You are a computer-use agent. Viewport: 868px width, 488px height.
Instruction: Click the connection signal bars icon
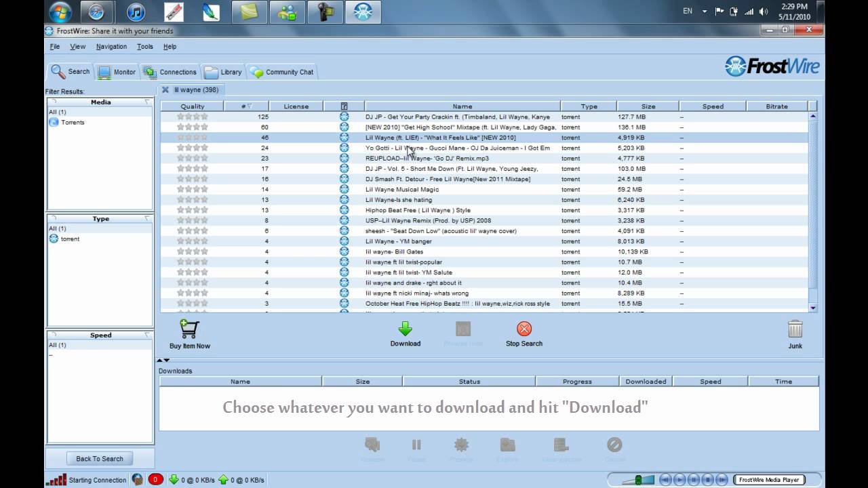(56, 479)
